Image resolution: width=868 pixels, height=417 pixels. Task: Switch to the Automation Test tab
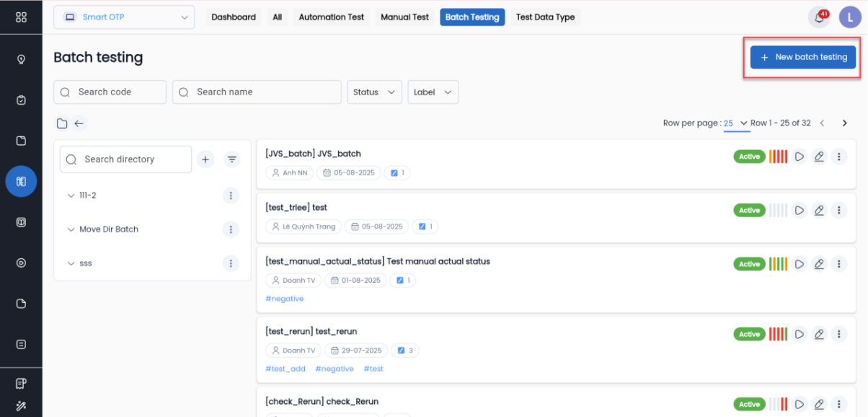click(x=331, y=17)
